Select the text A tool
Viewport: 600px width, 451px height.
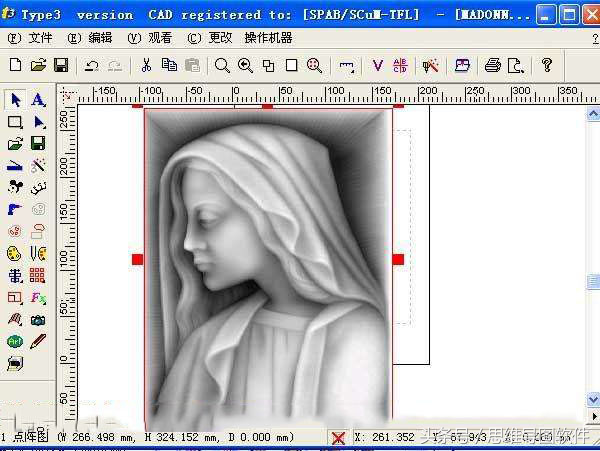pyautogui.click(x=38, y=100)
